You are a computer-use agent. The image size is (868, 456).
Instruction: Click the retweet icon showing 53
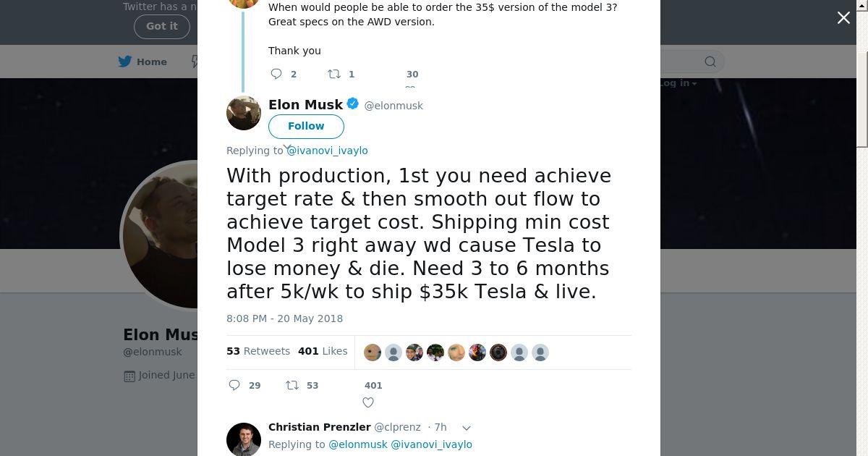pyautogui.click(x=292, y=385)
